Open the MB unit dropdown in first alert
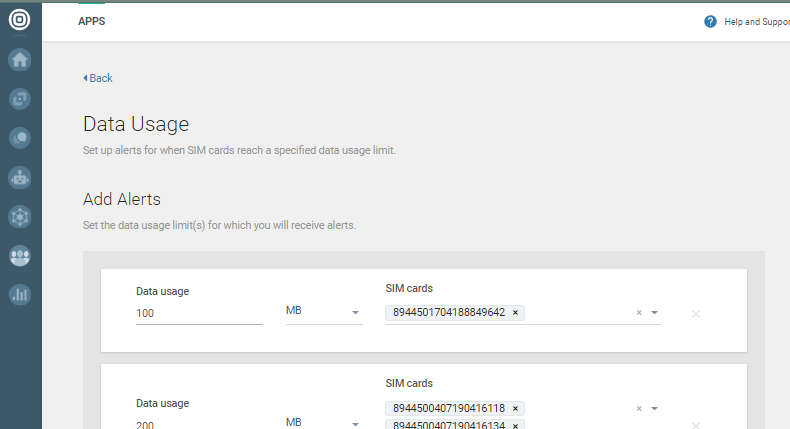The width and height of the screenshot is (790, 429). click(x=323, y=313)
